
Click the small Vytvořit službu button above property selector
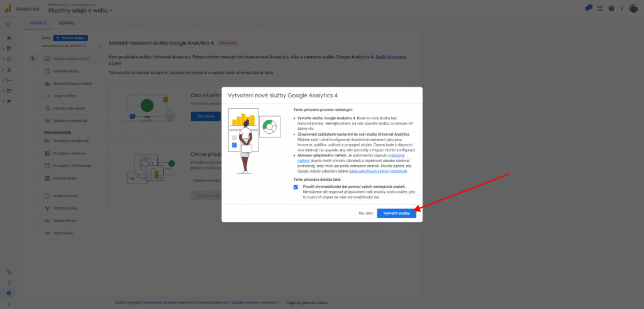(x=70, y=38)
